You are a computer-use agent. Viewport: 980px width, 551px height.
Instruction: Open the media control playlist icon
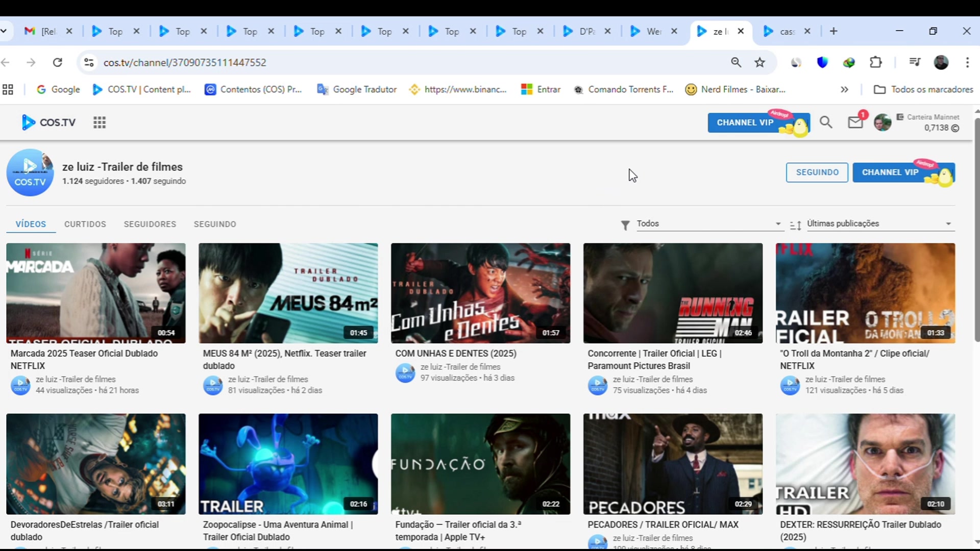[x=915, y=62]
